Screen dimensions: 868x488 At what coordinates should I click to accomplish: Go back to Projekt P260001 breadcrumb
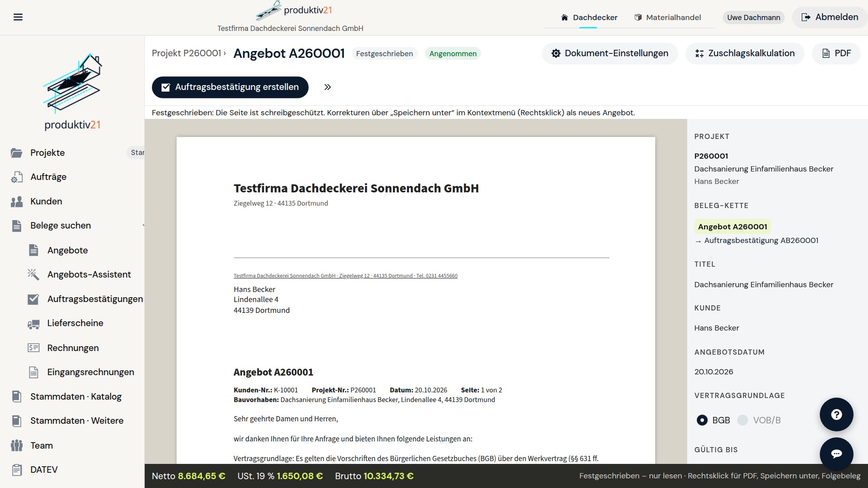187,53
